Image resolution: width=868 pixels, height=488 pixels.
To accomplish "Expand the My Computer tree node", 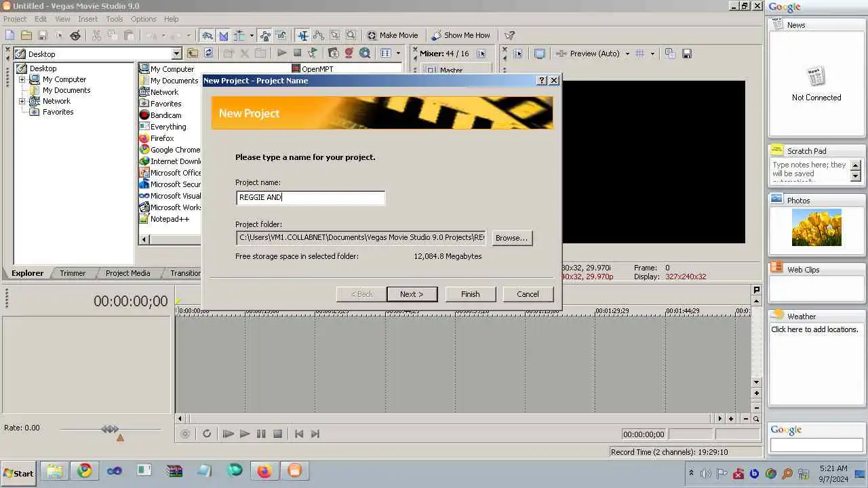I will pyautogui.click(x=22, y=79).
